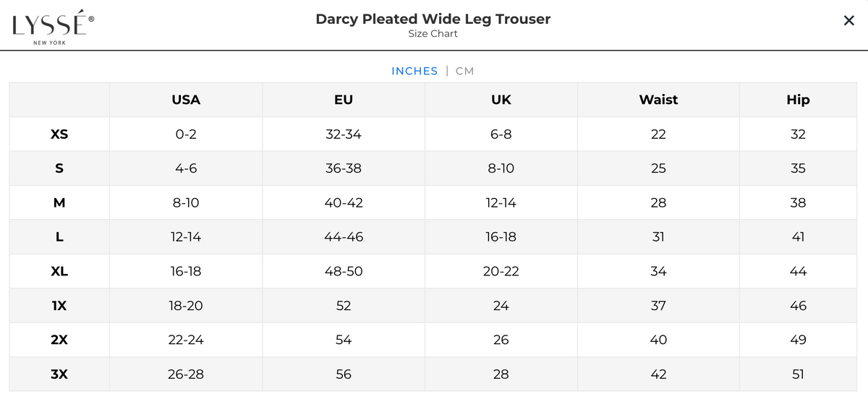Click the 26-28 USA size cell

tap(186, 374)
